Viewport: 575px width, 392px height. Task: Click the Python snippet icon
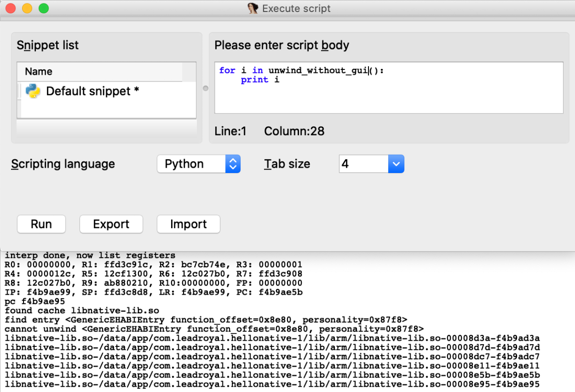[x=33, y=91]
